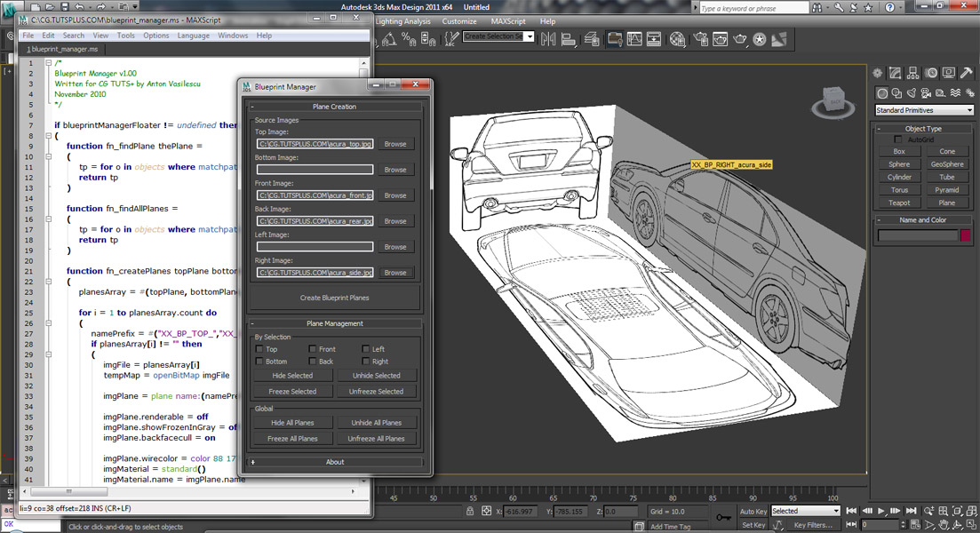This screenshot has width=980, height=533.
Task: Open the Hierarchy panel tab
Action: coord(913,73)
